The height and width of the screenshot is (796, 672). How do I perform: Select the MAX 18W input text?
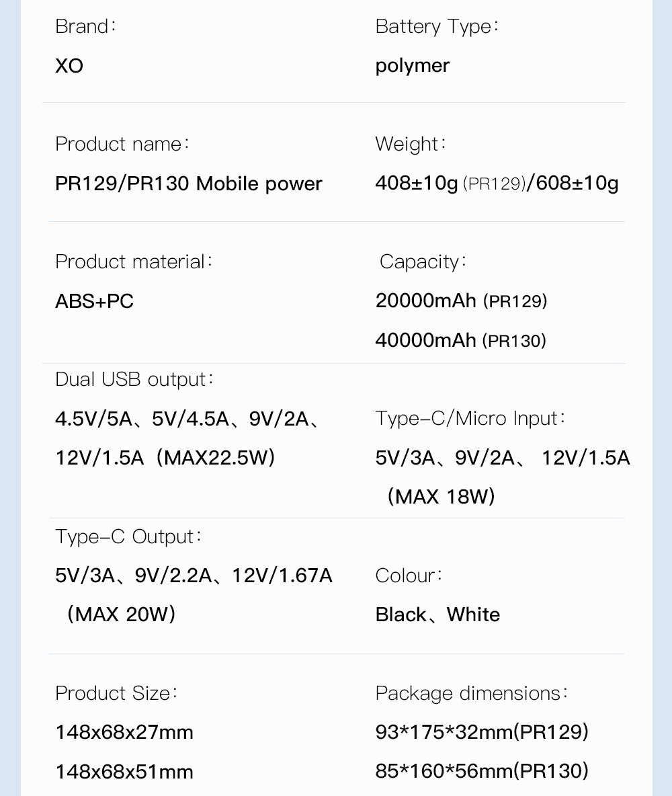[441, 496]
